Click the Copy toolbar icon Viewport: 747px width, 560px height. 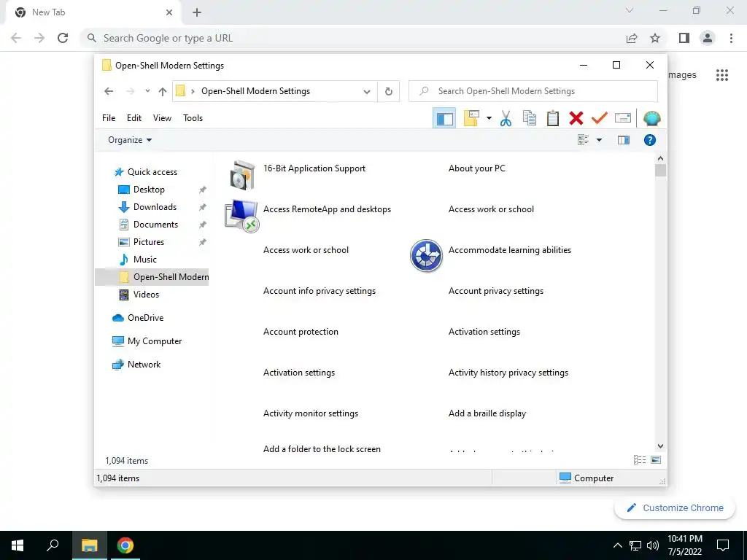[530, 118]
